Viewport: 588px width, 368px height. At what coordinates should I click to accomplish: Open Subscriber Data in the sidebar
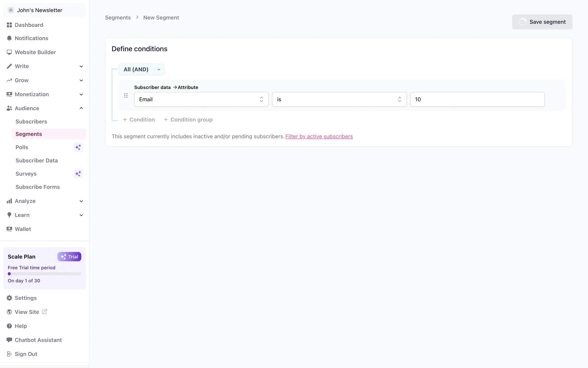(36, 160)
